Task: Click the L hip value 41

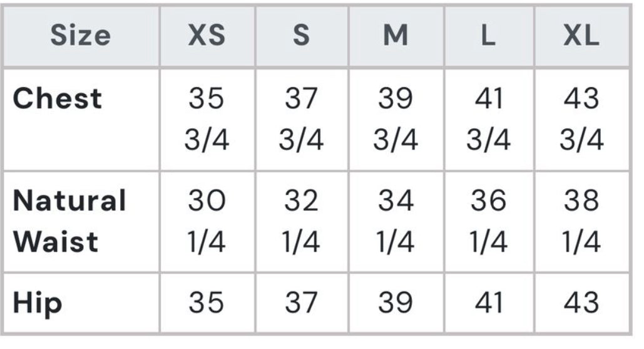Action: (489, 304)
